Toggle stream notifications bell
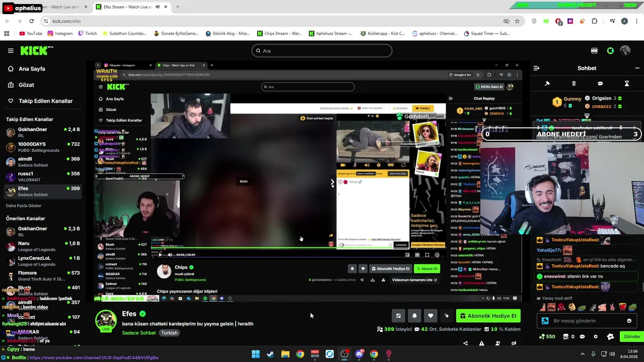The image size is (644, 362). point(414,316)
